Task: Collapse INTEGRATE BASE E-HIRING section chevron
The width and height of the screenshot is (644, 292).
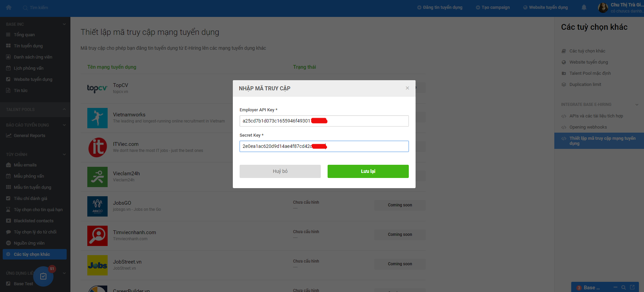Action: (x=637, y=105)
